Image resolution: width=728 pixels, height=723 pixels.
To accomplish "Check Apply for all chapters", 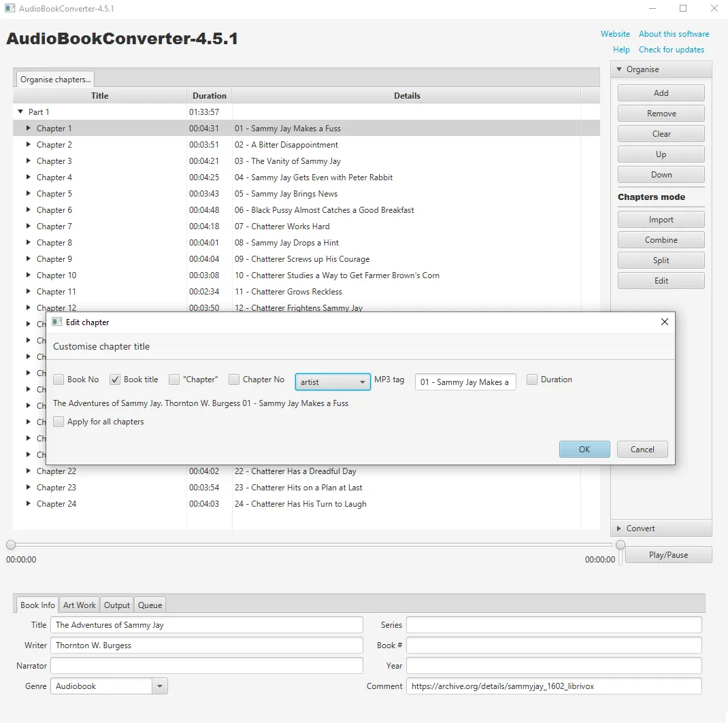I will point(59,422).
